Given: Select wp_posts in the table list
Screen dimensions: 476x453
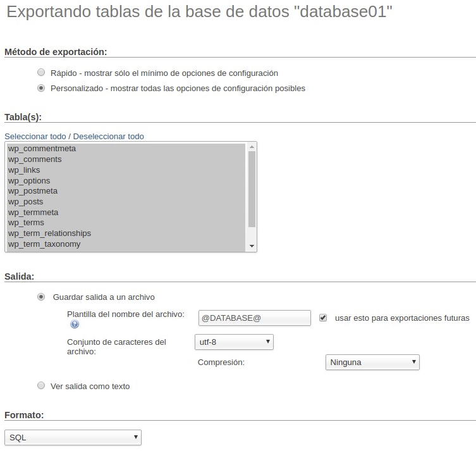Looking at the screenshot, I should (126, 201).
